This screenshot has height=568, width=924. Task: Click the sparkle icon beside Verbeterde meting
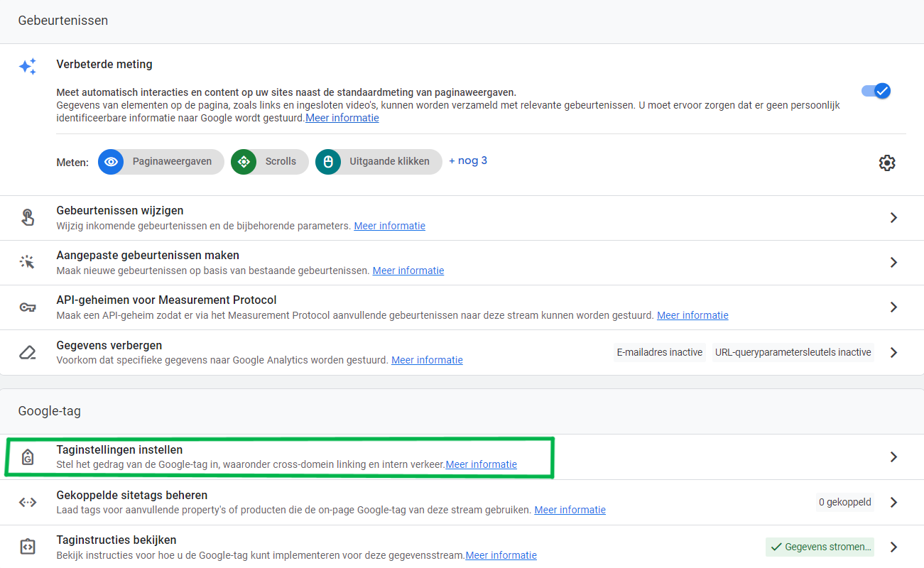click(28, 67)
